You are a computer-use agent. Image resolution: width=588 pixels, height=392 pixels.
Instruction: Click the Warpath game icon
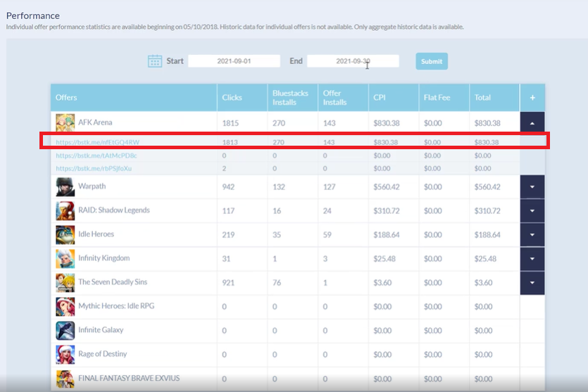coord(65,186)
